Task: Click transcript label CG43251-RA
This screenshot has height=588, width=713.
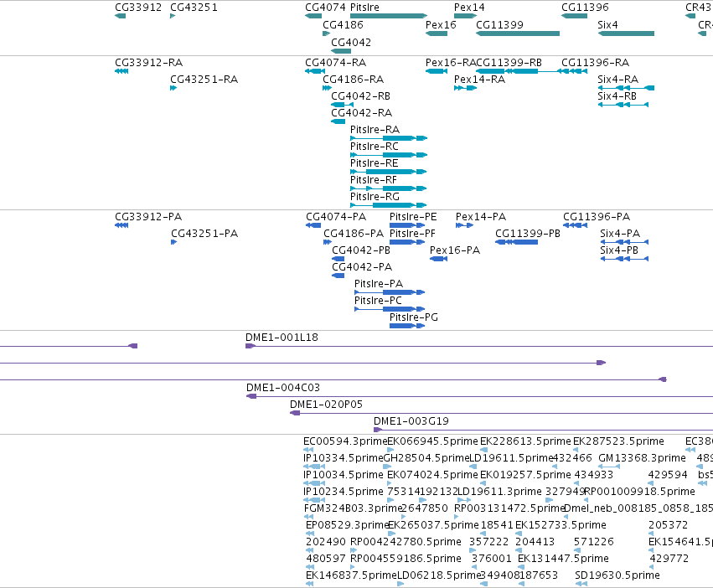Action: [204, 79]
